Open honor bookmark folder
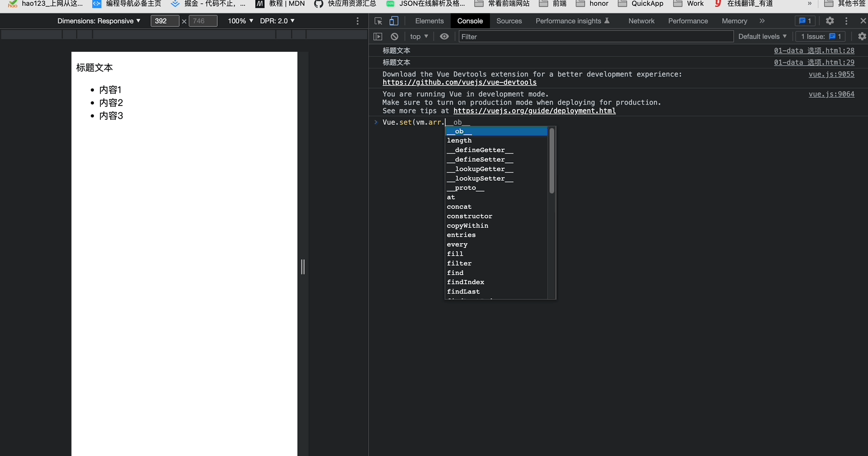The image size is (868, 456). 592,3
